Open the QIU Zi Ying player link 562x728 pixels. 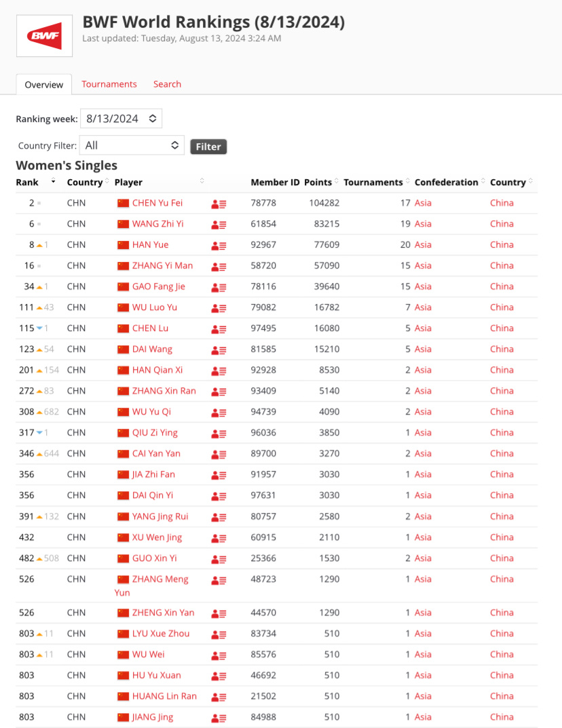click(155, 433)
